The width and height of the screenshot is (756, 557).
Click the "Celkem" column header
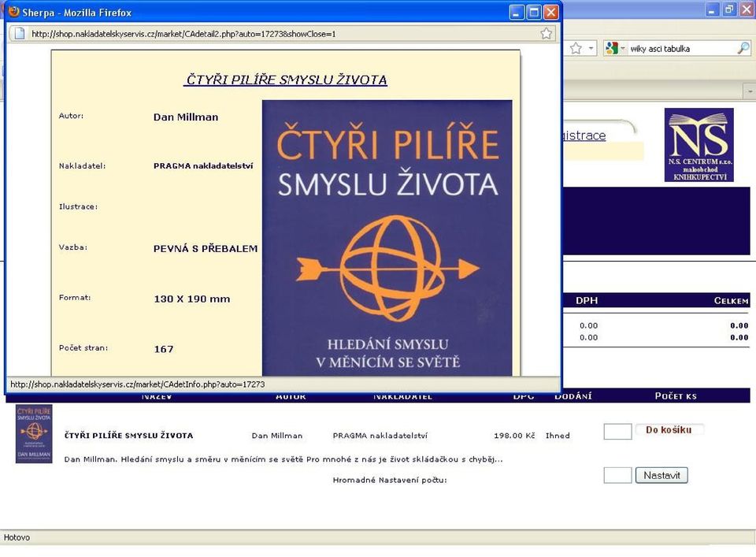pos(731,300)
